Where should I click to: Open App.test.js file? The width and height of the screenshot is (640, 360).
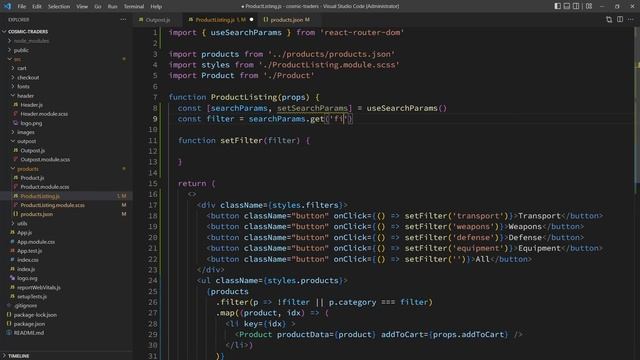(29, 251)
